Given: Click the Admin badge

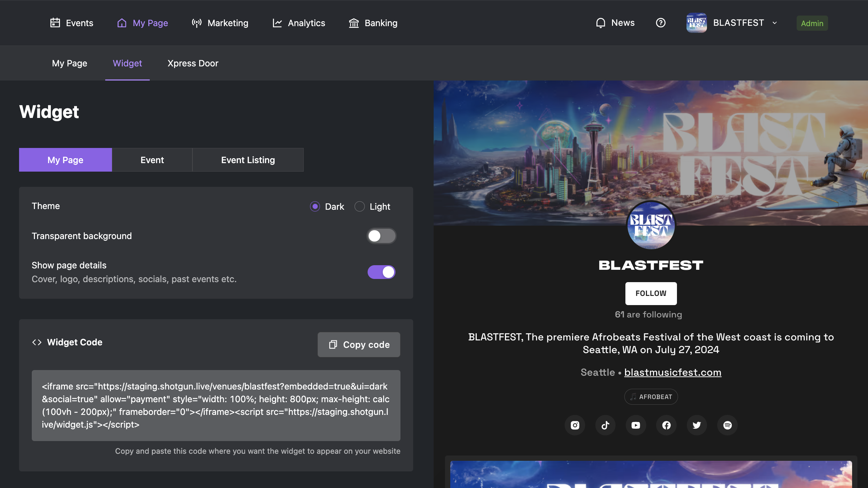Looking at the screenshot, I should pos(812,23).
